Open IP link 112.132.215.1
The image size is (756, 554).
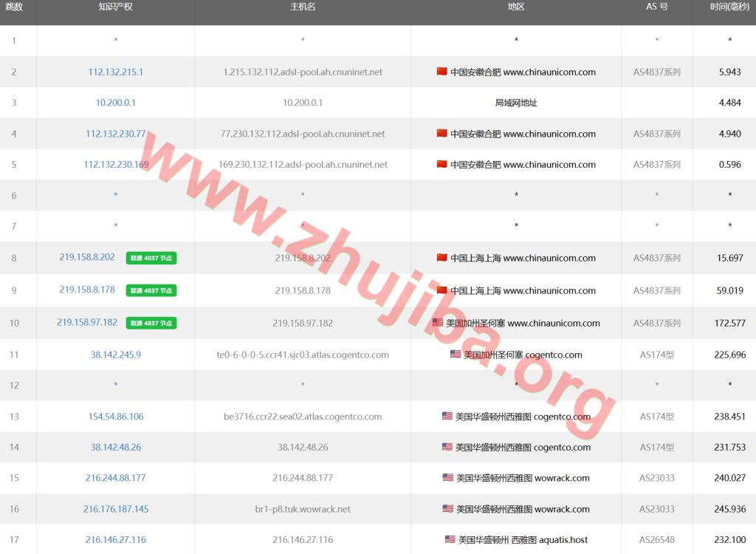pyautogui.click(x=116, y=72)
